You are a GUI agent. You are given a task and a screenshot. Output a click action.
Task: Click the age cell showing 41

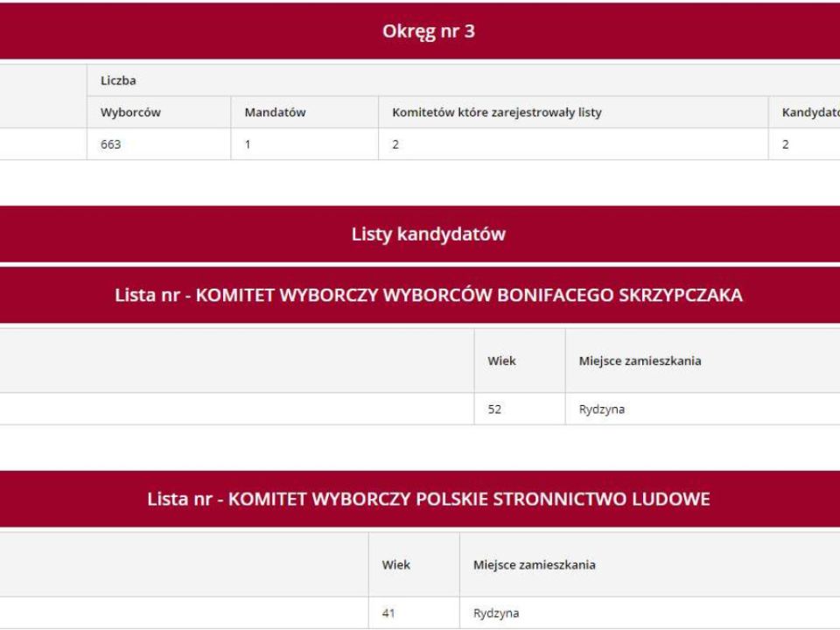click(389, 613)
